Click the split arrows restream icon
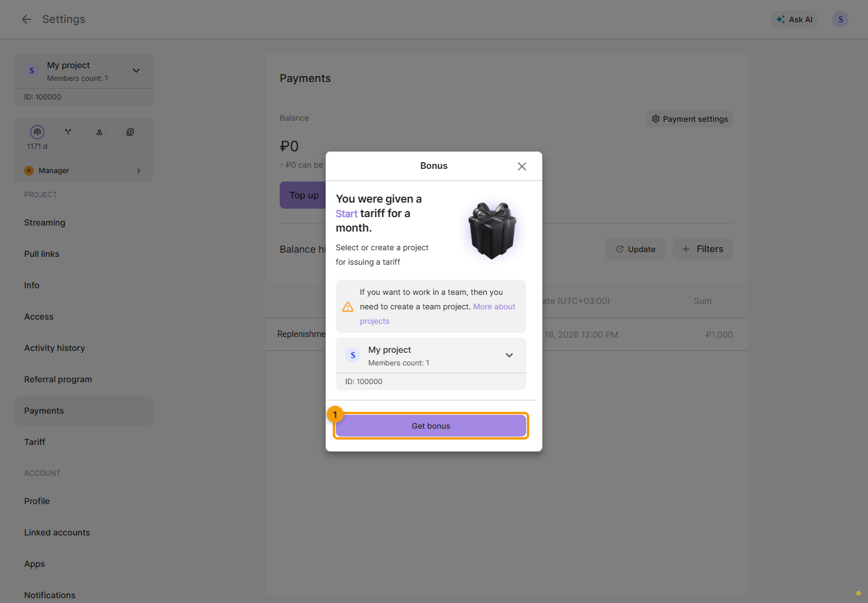 [68, 131]
